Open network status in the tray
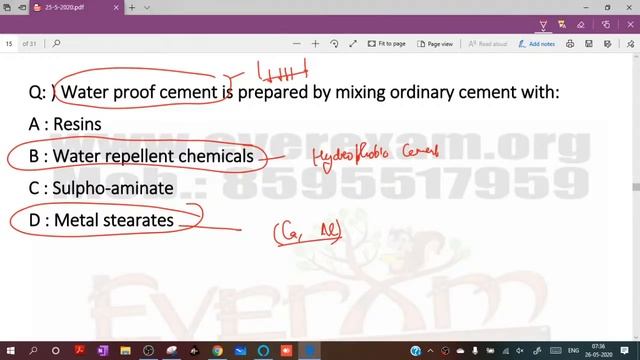This screenshot has height=360, width=640. (x=506, y=351)
